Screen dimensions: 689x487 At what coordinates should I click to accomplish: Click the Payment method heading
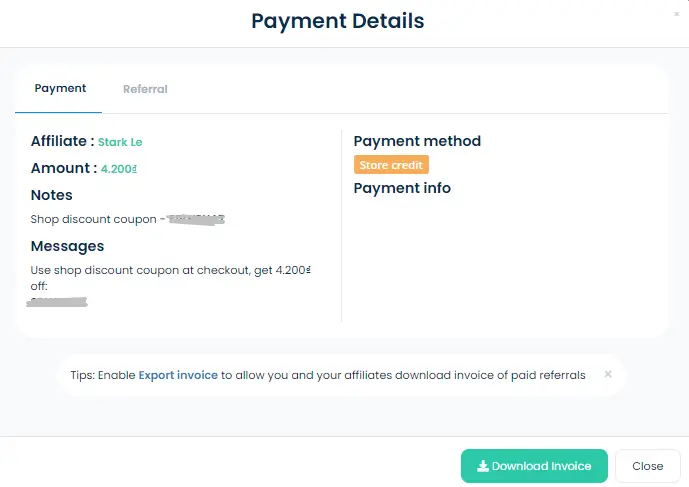coord(417,141)
